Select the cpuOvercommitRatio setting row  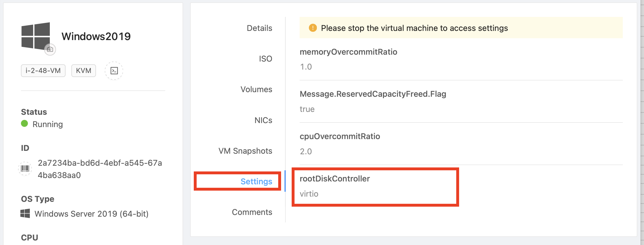coord(340,137)
